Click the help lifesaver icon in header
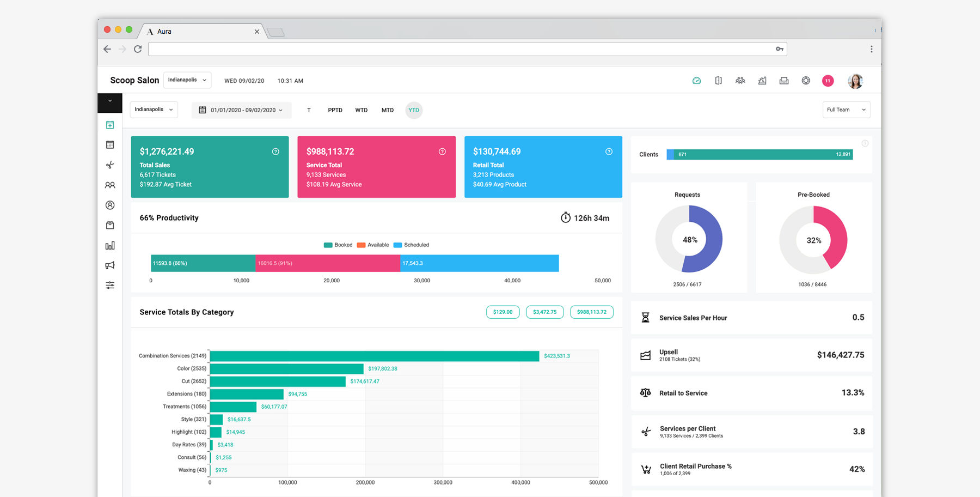This screenshot has height=497, width=980. point(806,80)
